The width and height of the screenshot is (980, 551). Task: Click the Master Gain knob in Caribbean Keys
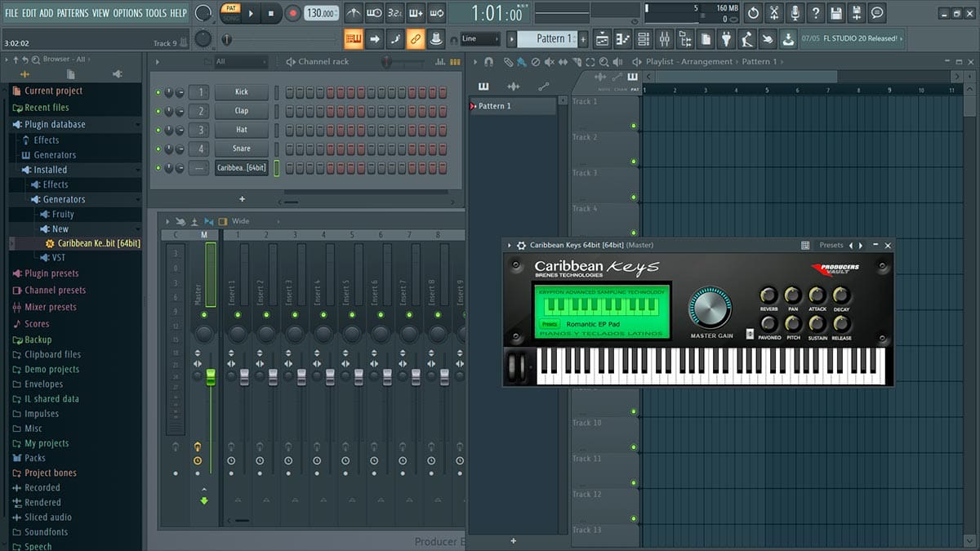click(710, 308)
